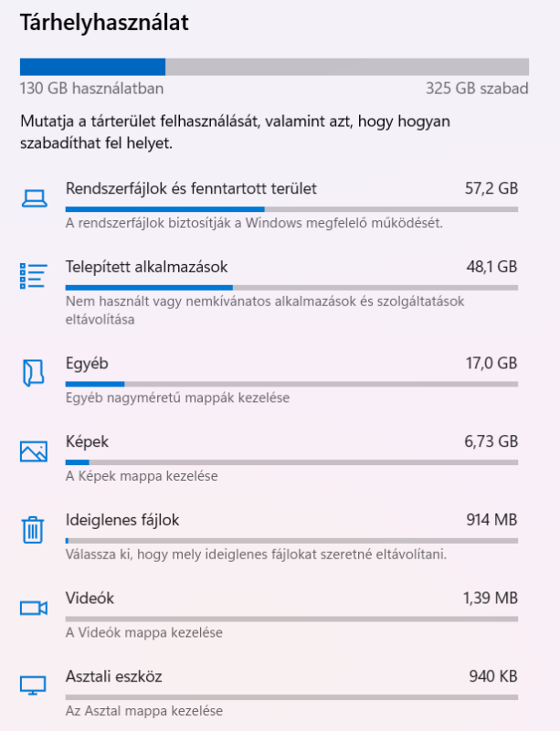Click the picture icon beside Képek
The image size is (560, 731).
click(34, 451)
